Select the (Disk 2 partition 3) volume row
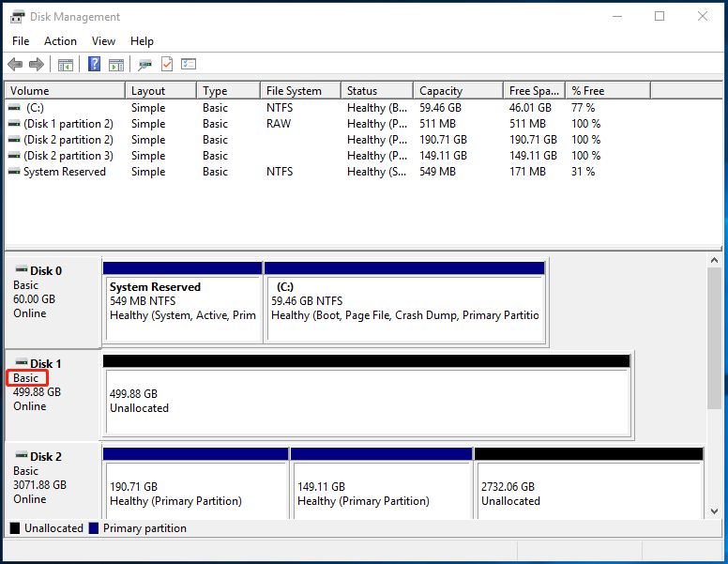This screenshot has height=564, width=728. pos(327,156)
